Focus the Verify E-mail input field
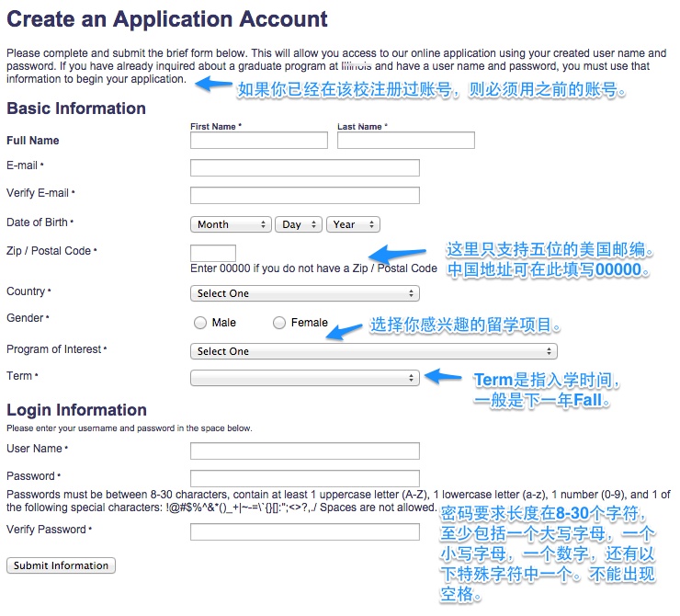Viewport: 680px width, 616px height. click(305, 195)
